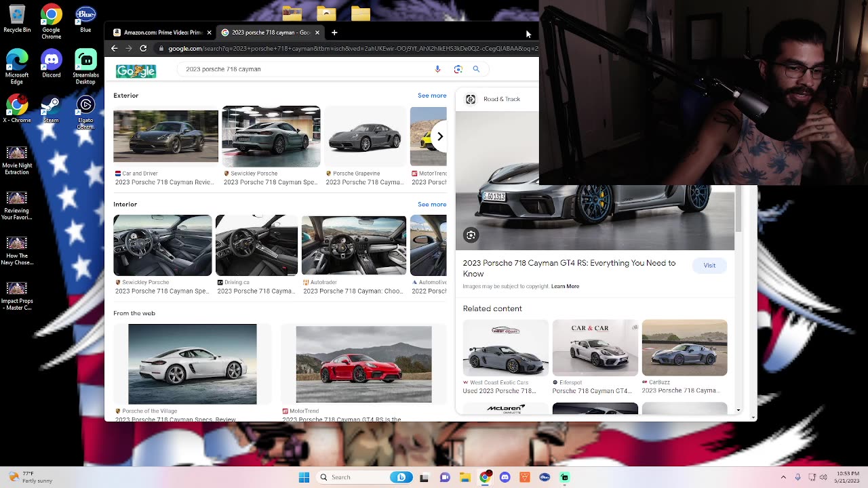Click the blue search magnifier button

click(476, 69)
